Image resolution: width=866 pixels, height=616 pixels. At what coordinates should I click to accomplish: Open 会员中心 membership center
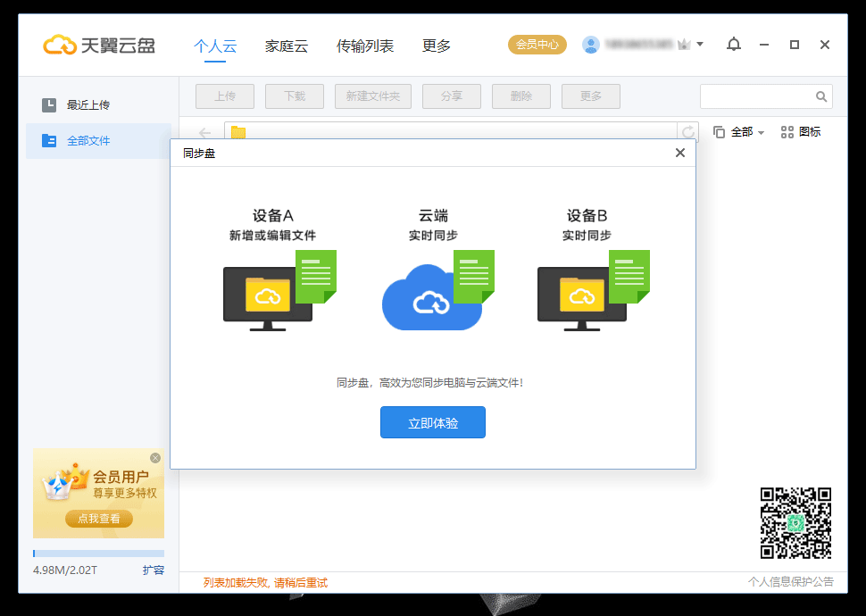(537, 44)
